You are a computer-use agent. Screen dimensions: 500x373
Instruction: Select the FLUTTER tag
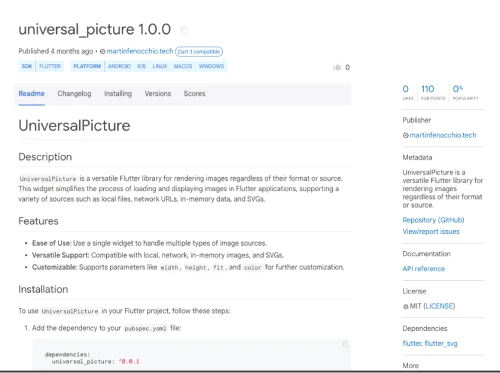[50, 66]
